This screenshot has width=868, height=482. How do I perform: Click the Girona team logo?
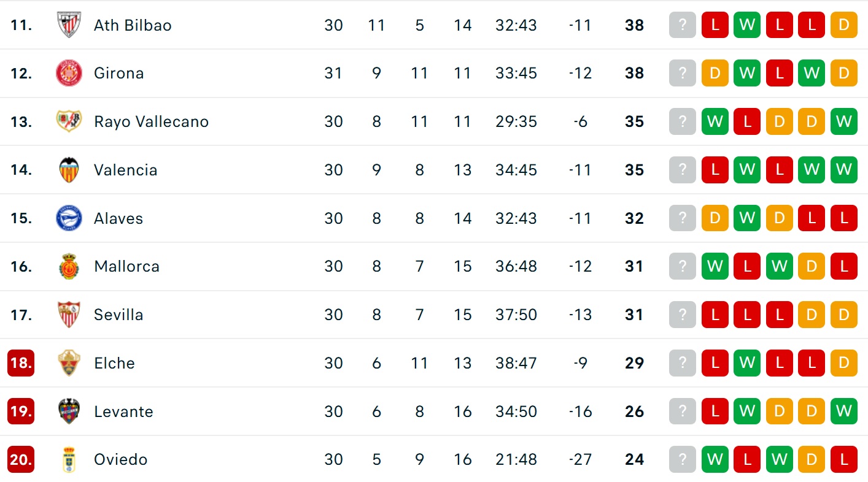tap(69, 74)
